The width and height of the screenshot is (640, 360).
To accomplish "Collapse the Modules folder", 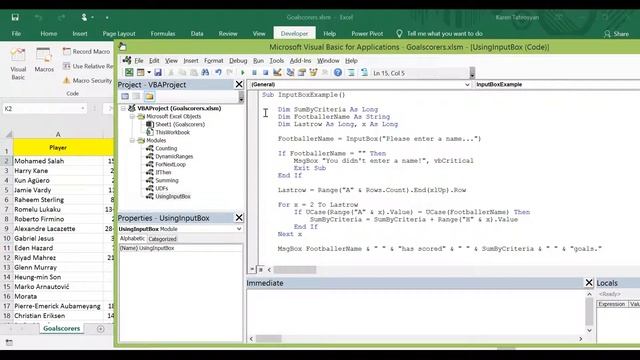I will point(132,140).
